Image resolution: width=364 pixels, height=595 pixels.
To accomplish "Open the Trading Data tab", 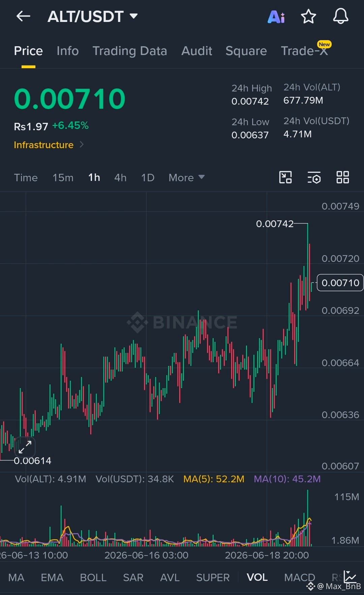I will click(x=130, y=51).
